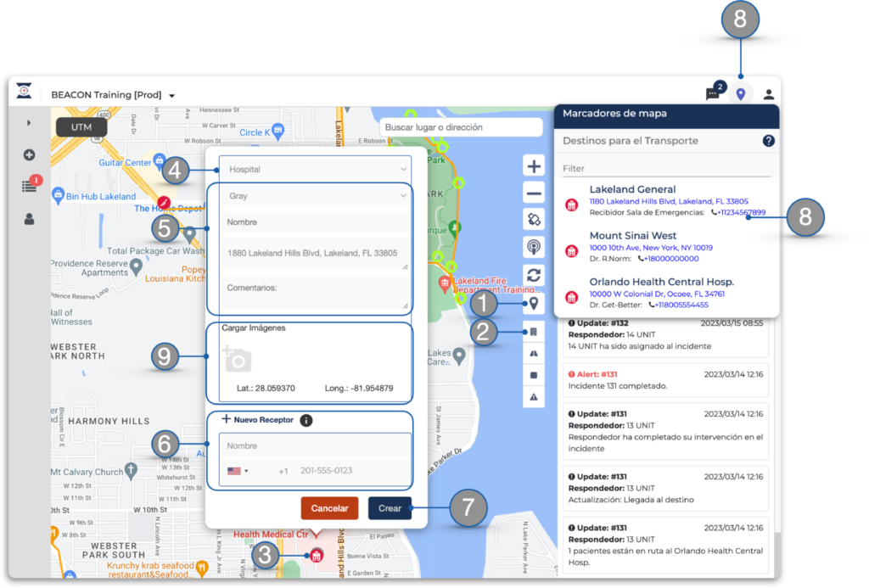Click the phone number field 201-555-0123
The image size is (869, 588).
point(327,471)
